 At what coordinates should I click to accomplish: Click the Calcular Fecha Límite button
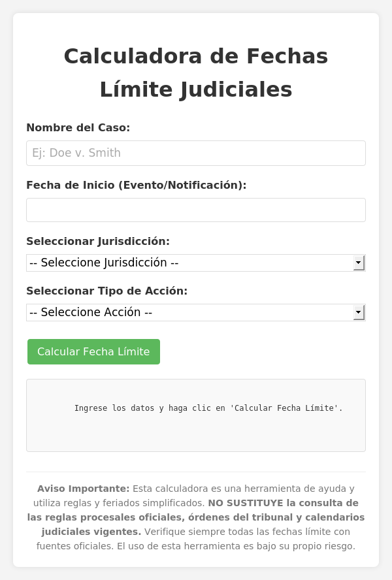click(x=93, y=351)
